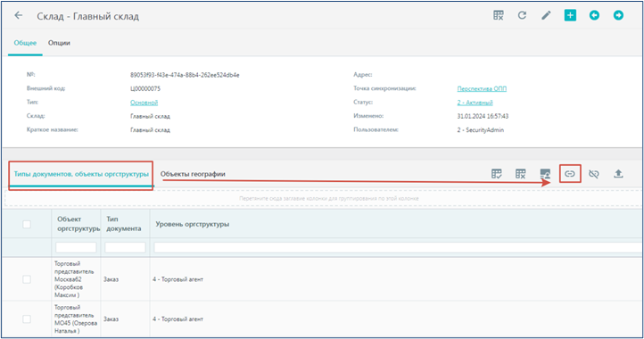This screenshot has width=644, height=339.
Task: Sort by the Тип документа column header
Action: point(124,224)
